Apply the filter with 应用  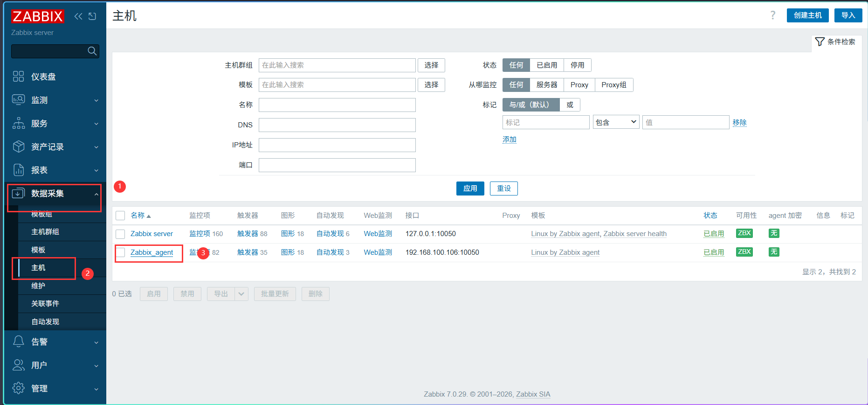pos(470,189)
